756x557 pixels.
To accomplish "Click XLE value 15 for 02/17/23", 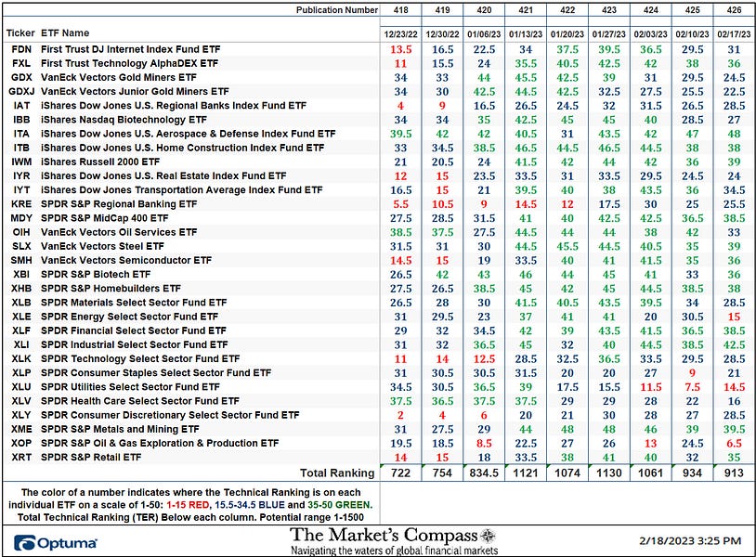I will click(734, 317).
